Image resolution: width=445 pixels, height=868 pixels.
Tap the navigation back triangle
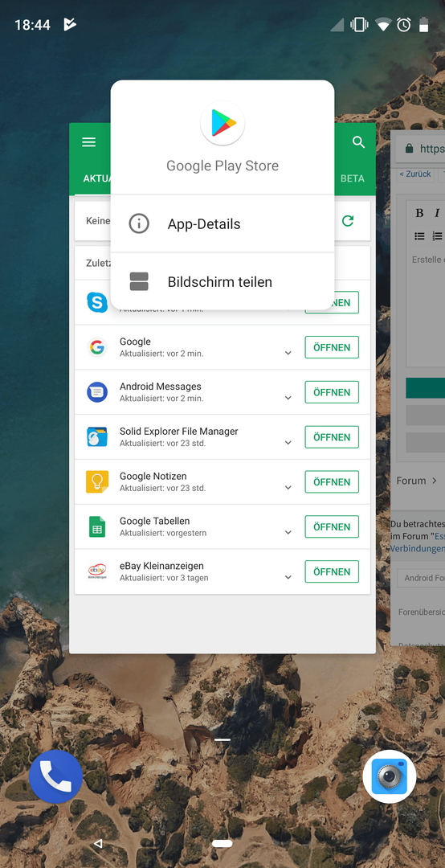tap(98, 844)
